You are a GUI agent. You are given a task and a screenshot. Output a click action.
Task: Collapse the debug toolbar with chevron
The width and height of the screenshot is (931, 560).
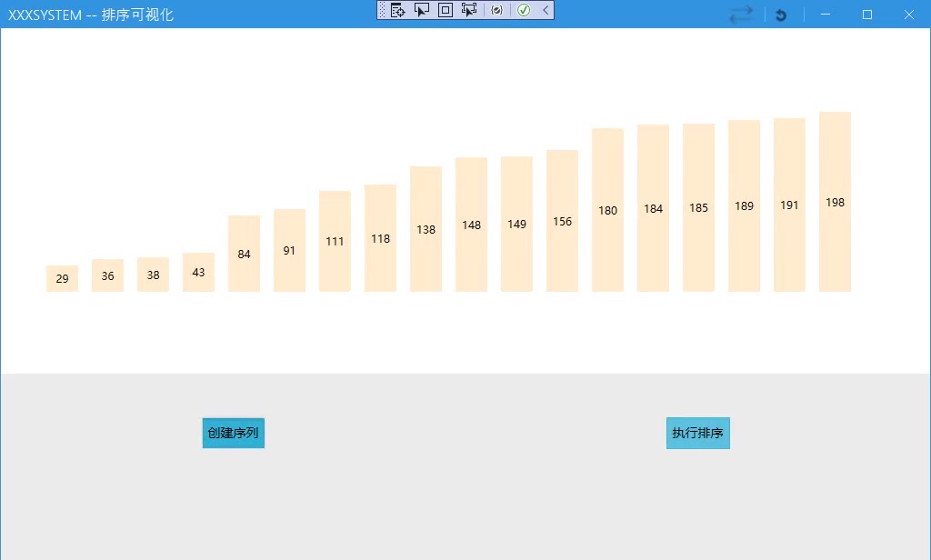click(545, 10)
